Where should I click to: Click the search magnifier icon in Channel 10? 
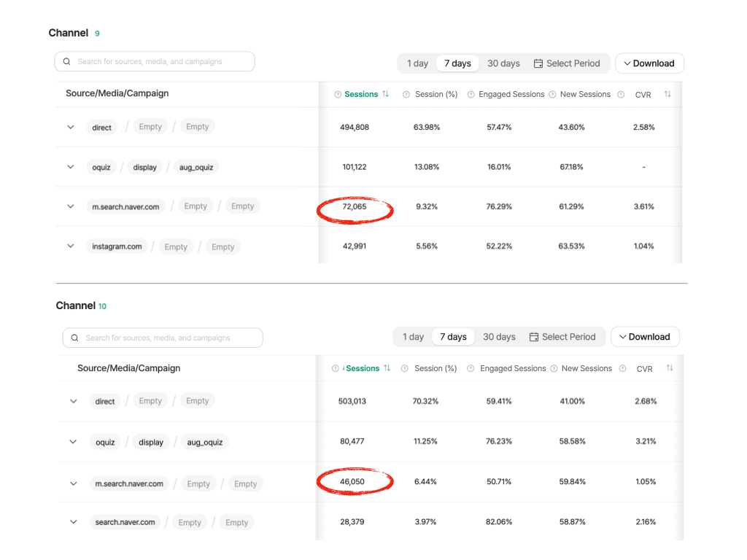tap(74, 338)
